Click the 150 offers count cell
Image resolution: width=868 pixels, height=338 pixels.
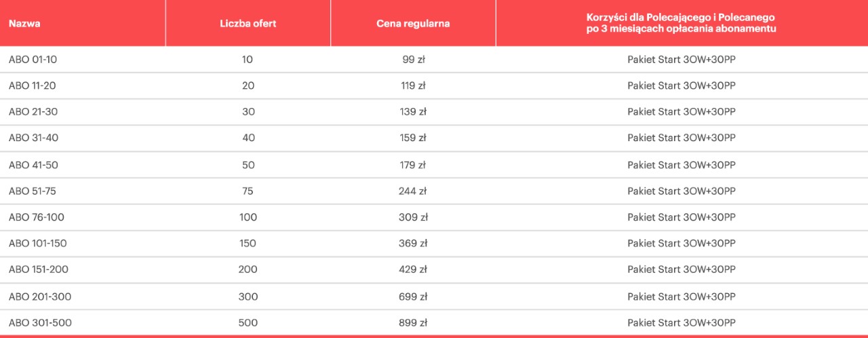click(248, 243)
